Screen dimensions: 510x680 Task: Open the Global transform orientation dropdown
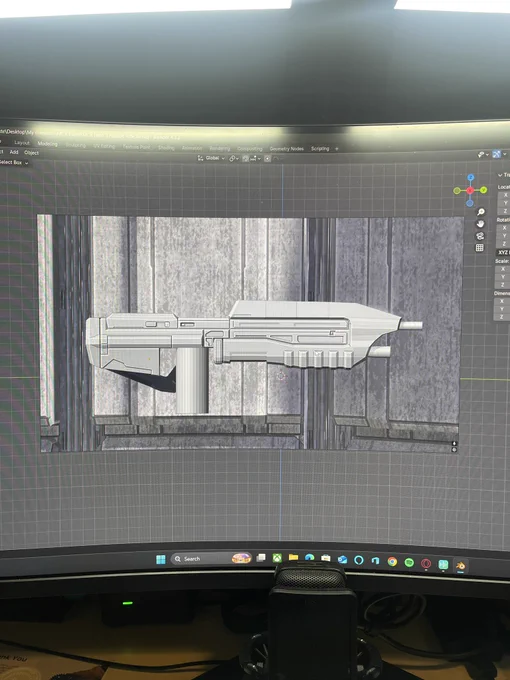click(x=212, y=158)
